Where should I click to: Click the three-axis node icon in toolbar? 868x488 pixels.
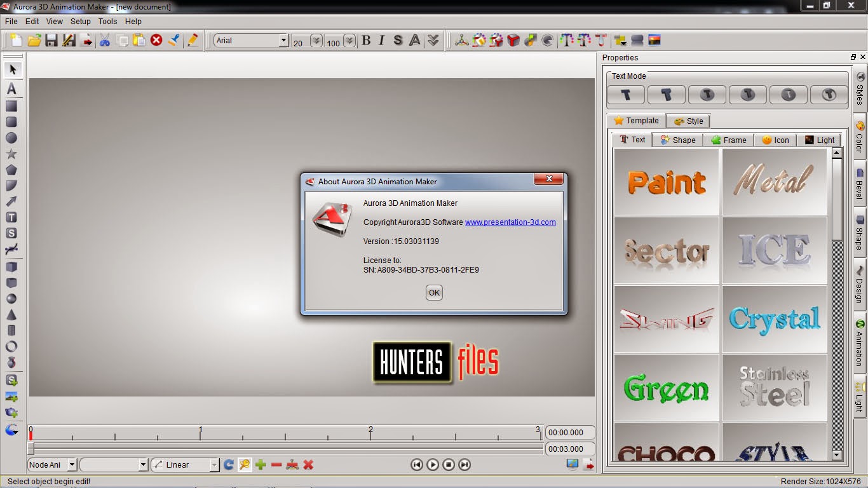[x=461, y=41]
